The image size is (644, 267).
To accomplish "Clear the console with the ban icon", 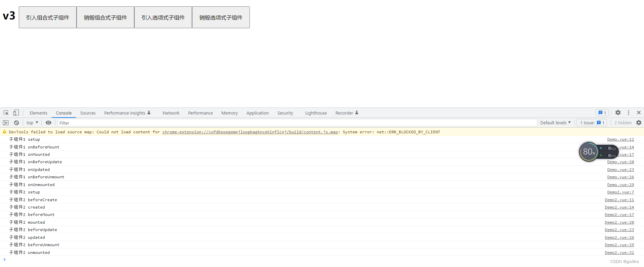I will click(16, 123).
